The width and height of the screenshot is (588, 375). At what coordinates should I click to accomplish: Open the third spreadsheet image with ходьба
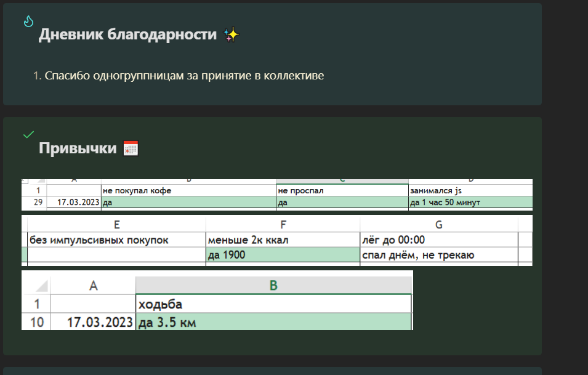click(217, 300)
